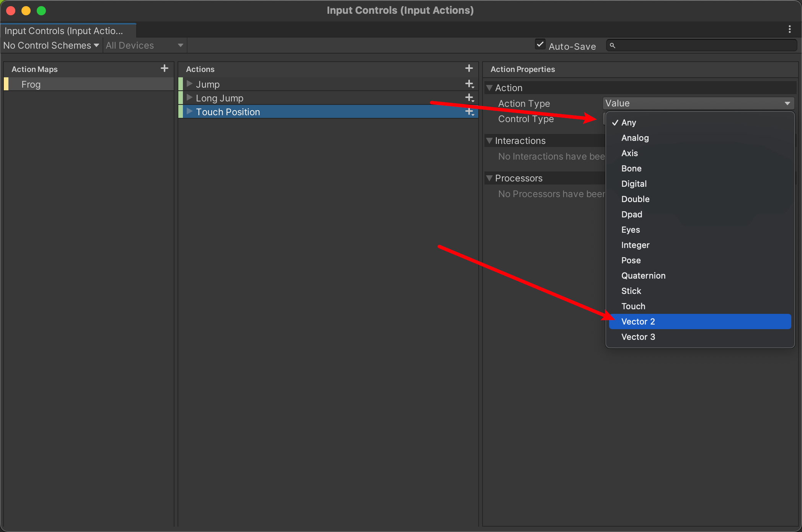Close the Input Controls window
The height and width of the screenshot is (532, 802).
point(11,10)
